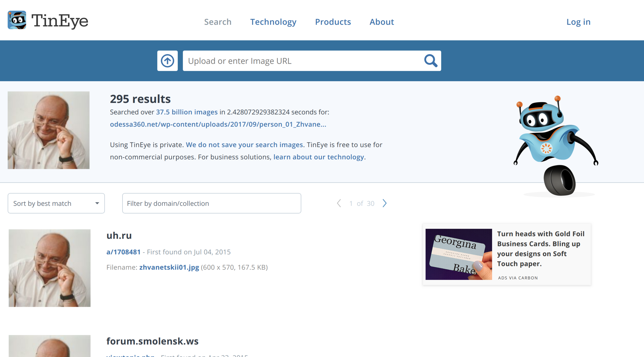644x357 pixels.
Task: Click the magnifying glass search icon
Action: (x=431, y=61)
